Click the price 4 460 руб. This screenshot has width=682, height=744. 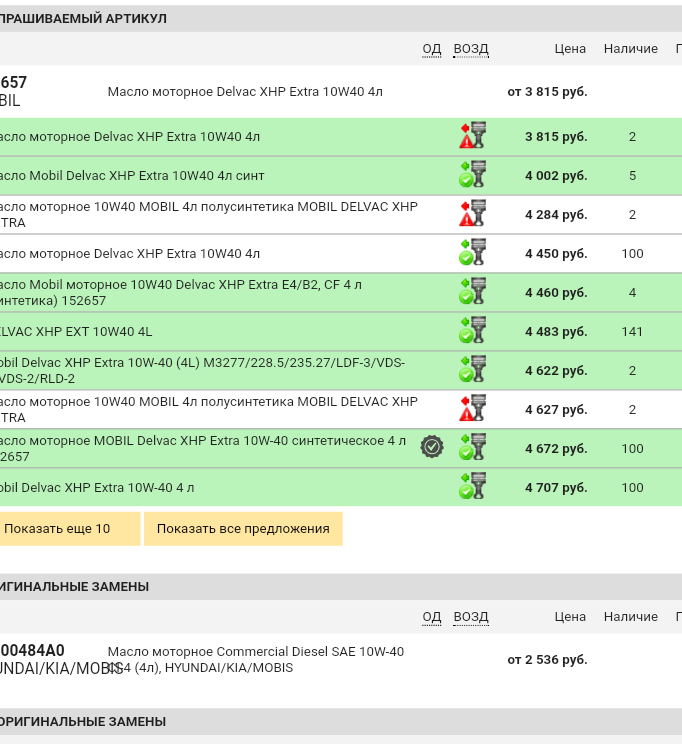tap(556, 292)
